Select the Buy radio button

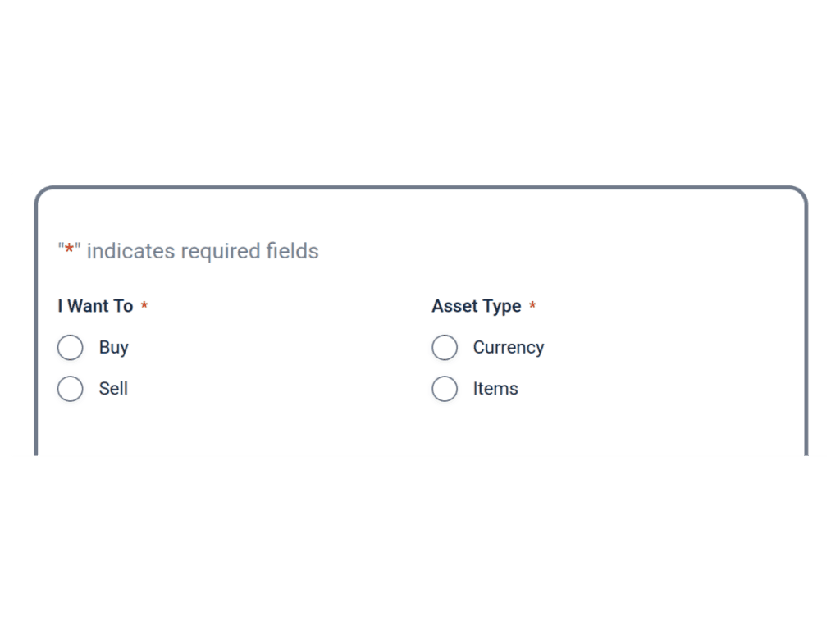click(71, 348)
